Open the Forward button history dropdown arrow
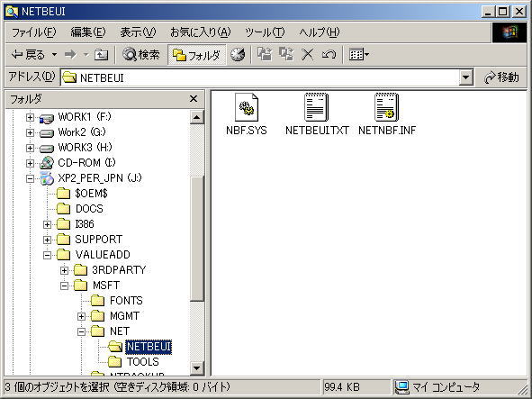This screenshot has width=532, height=399. coord(86,54)
